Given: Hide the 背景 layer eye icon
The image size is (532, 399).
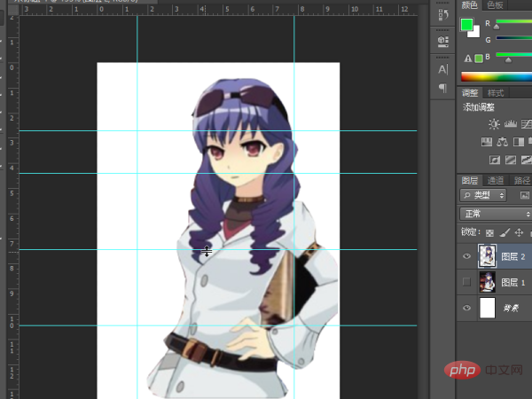Looking at the screenshot, I should tap(467, 308).
